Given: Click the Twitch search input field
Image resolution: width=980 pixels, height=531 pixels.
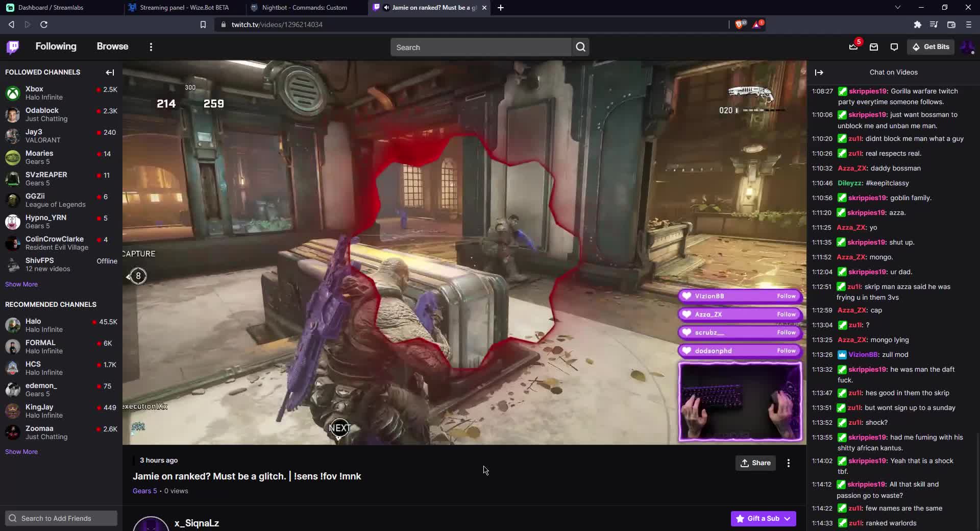Looking at the screenshot, I should coord(480,47).
